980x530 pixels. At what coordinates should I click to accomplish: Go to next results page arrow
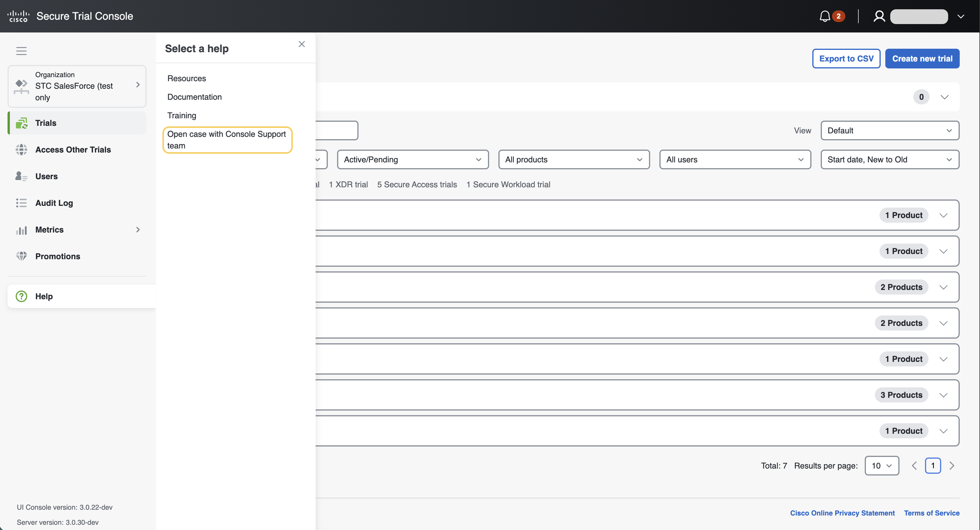click(951, 466)
